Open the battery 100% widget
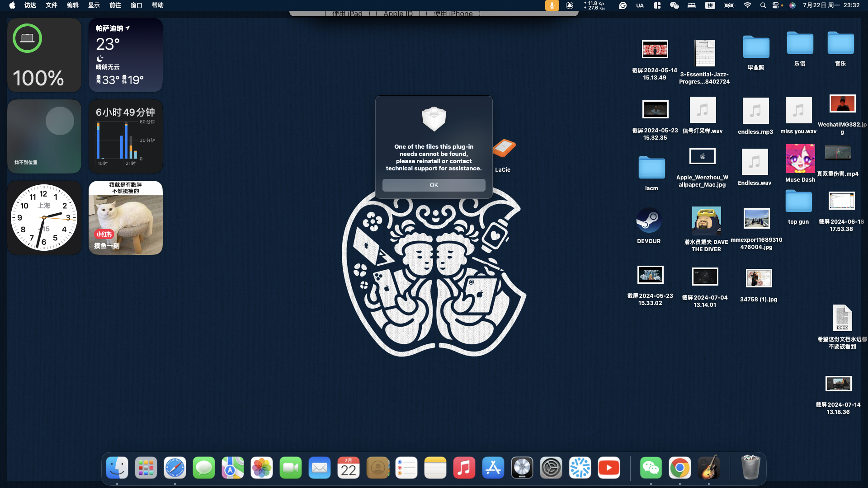The height and width of the screenshot is (488, 868). pos(44,55)
